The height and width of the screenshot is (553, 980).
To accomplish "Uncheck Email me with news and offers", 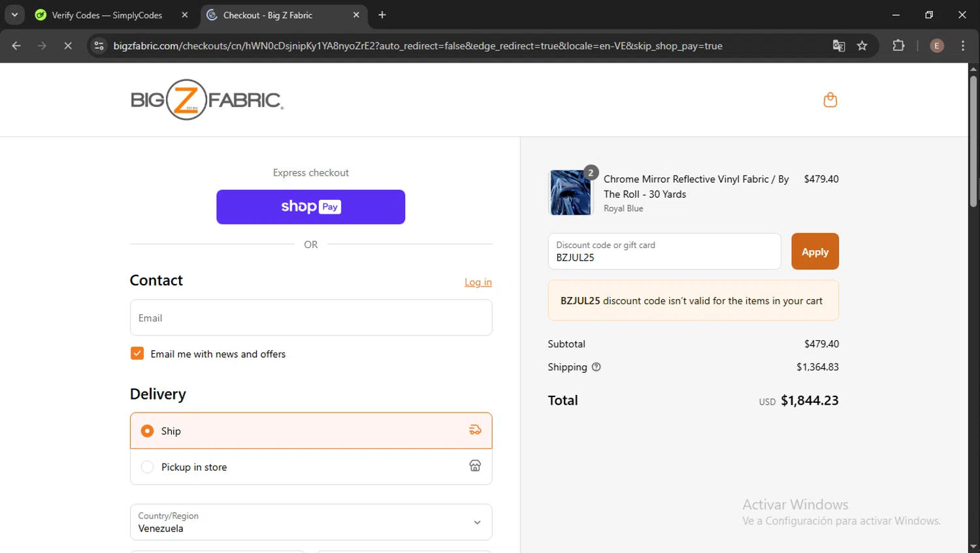I will 137,353.
